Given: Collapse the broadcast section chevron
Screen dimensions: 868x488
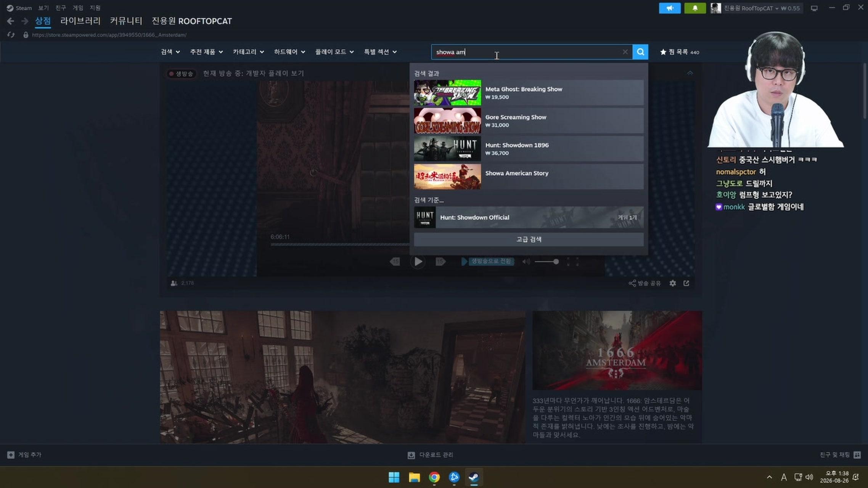Looking at the screenshot, I should click(690, 73).
